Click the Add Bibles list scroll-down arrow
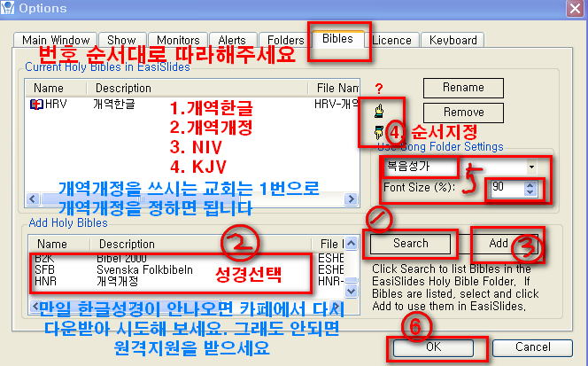Screen dimensions: 588x366 pyautogui.click(x=351, y=291)
